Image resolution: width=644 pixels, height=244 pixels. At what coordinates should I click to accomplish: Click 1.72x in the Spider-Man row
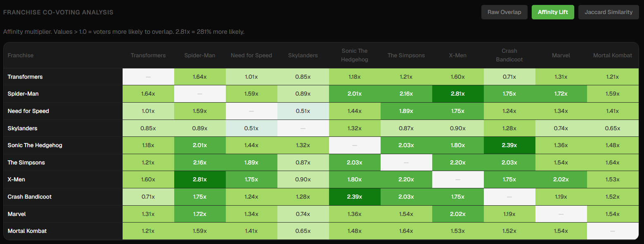click(x=561, y=94)
